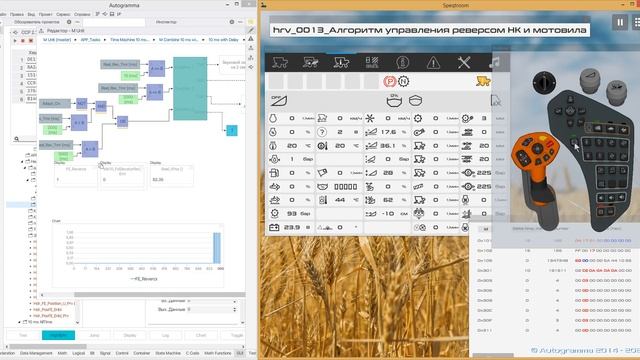This screenshot has width=640, height=360.
Task: Click the Jump palette button
Action: 94,335
